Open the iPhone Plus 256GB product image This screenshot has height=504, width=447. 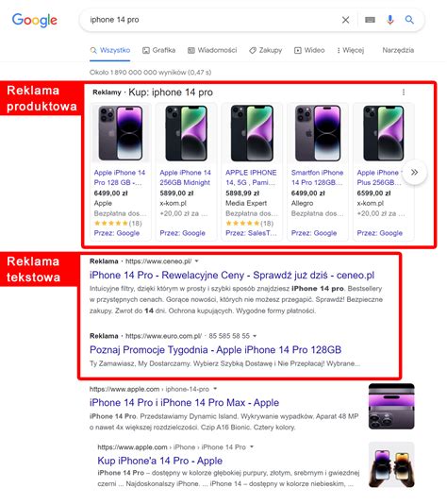[384, 133]
